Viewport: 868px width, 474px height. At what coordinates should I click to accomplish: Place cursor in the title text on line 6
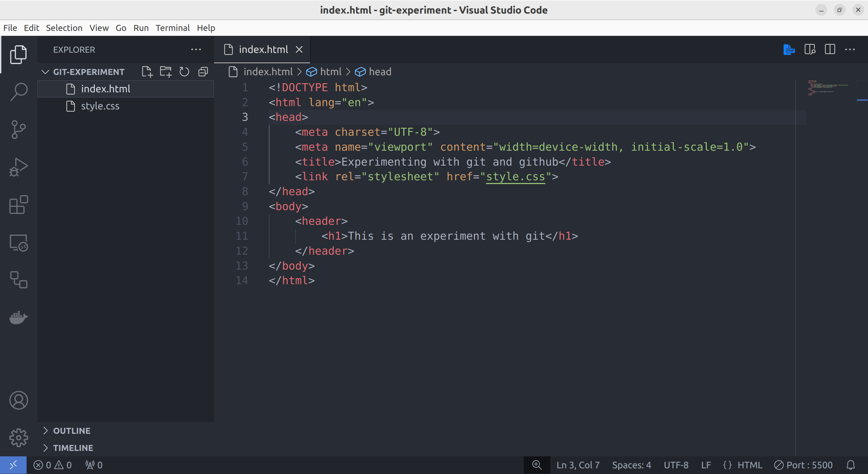(x=449, y=162)
